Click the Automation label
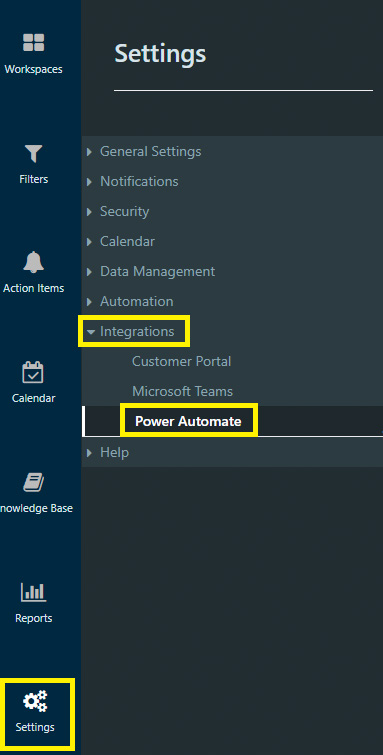Viewport: 383px width, 755px height. point(137,301)
